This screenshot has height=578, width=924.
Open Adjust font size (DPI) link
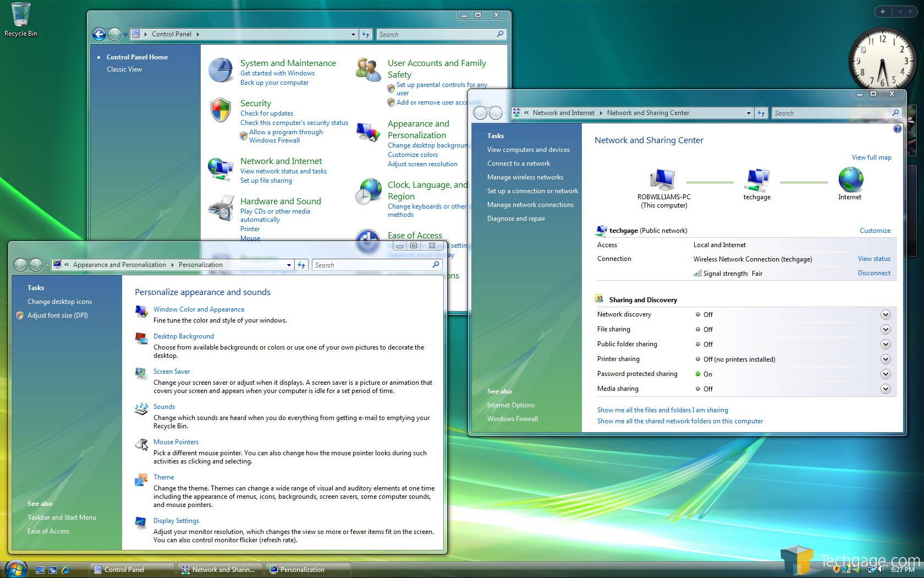(x=58, y=315)
